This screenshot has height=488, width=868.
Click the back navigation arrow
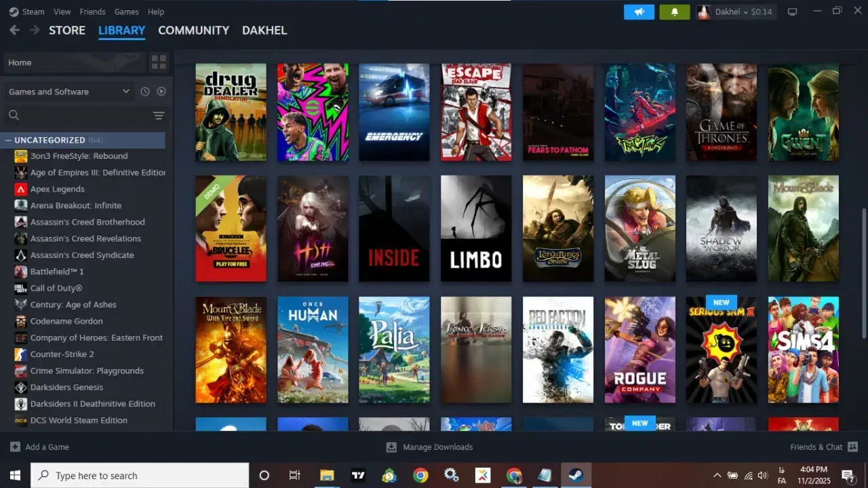point(14,30)
